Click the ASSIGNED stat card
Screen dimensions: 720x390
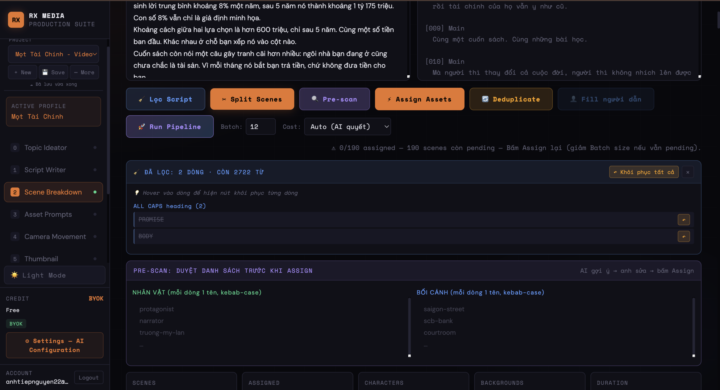[298, 382]
